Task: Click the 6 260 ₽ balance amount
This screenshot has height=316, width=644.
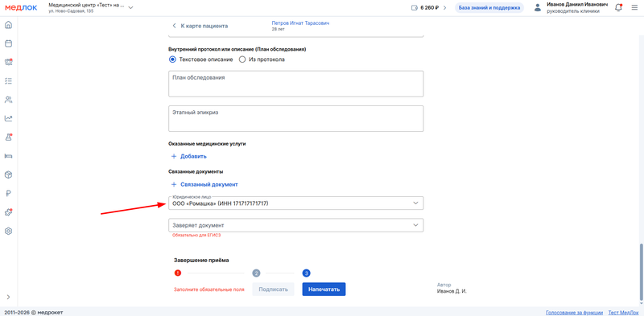Action: (430, 7)
